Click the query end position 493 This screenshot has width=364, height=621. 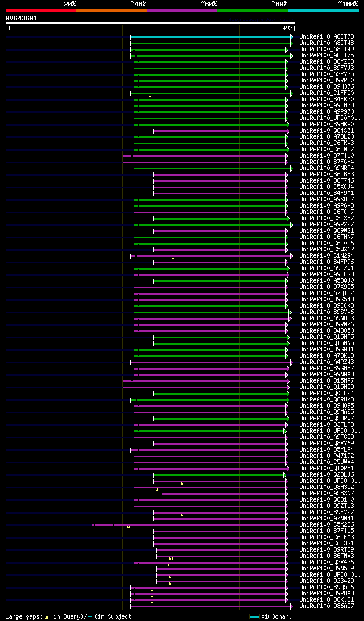[x=287, y=28]
